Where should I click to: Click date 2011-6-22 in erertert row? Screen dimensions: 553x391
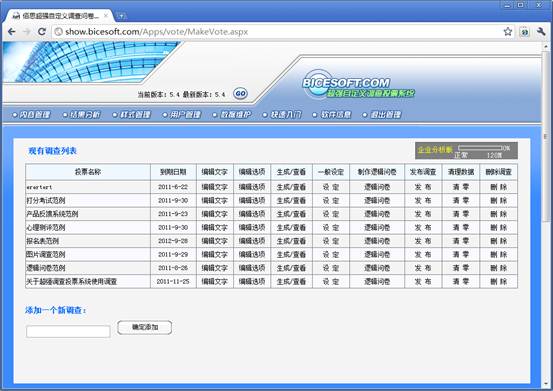click(173, 187)
